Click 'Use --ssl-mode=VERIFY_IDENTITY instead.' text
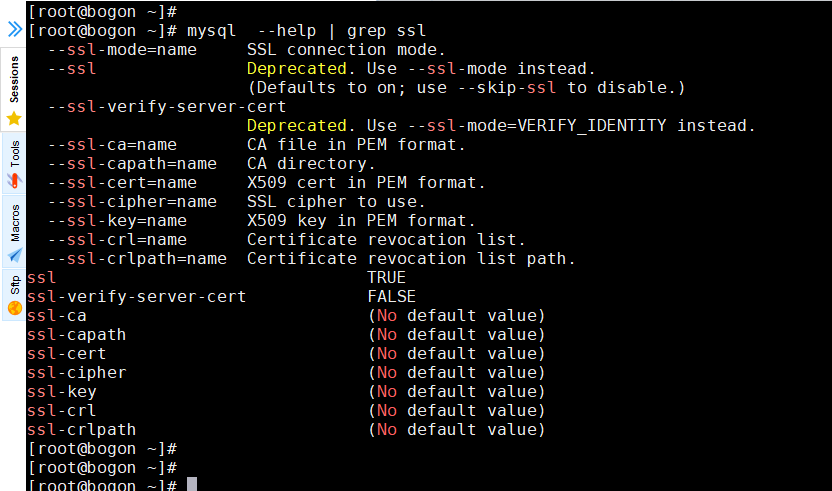Viewport: 832px width, 491px height. [561, 126]
